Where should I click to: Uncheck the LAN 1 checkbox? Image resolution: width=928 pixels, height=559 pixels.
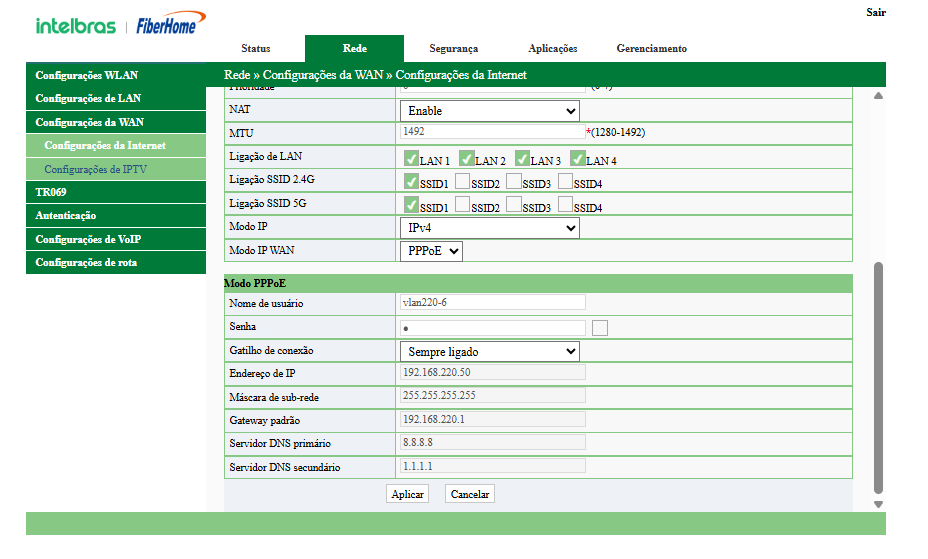point(412,158)
